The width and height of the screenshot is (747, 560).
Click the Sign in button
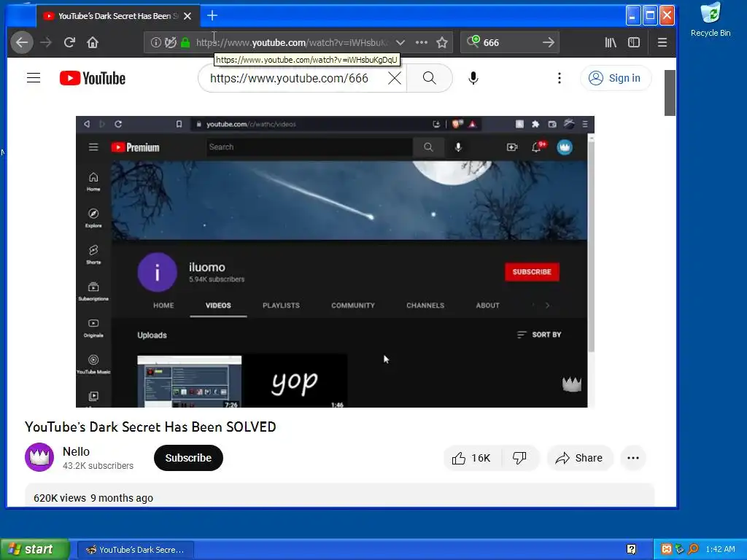click(616, 78)
